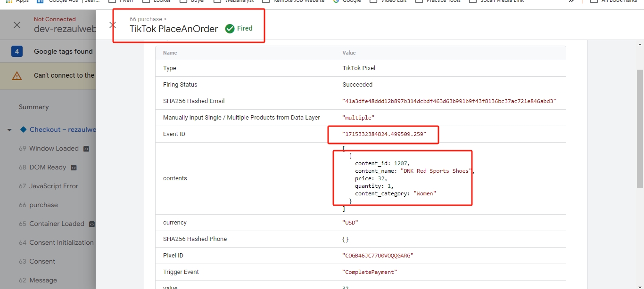
Task: Click code icon beside Container Loaded
Action: pyautogui.click(x=91, y=224)
